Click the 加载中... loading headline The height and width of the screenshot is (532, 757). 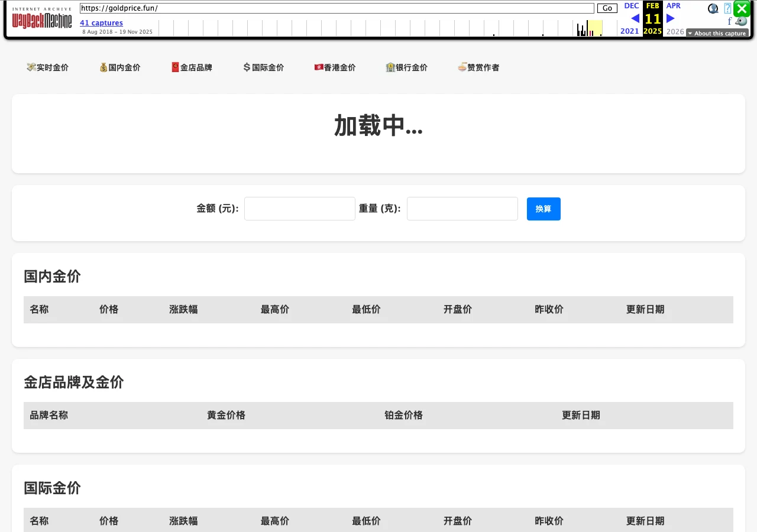[378, 125]
